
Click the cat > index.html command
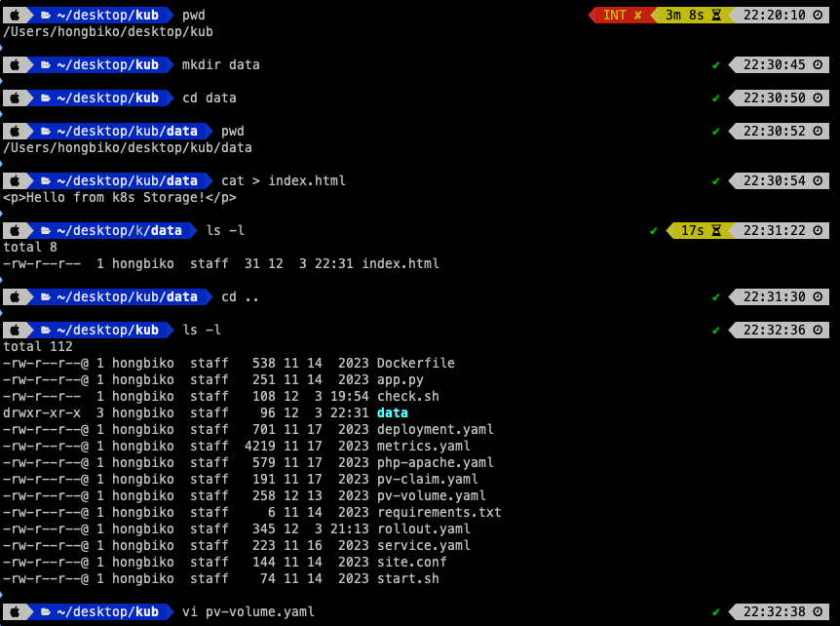click(x=284, y=181)
